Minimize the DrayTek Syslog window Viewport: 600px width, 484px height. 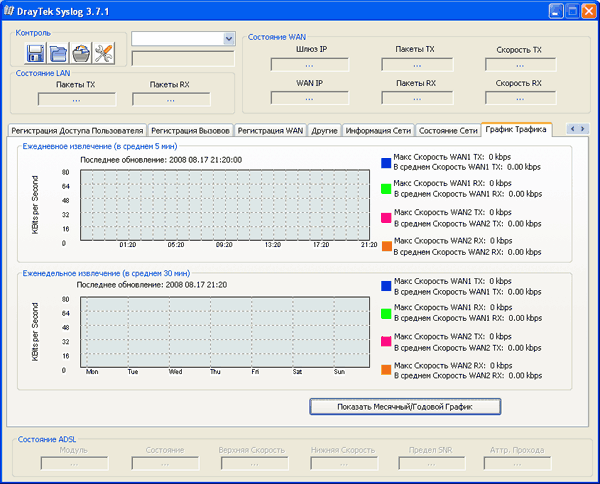click(x=555, y=11)
